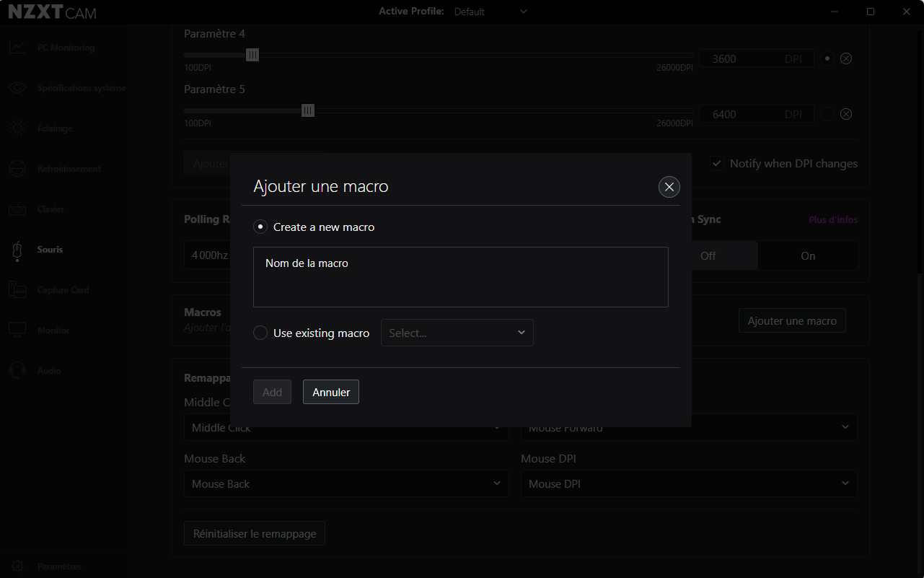Open the Audio settings icon

(x=17, y=370)
